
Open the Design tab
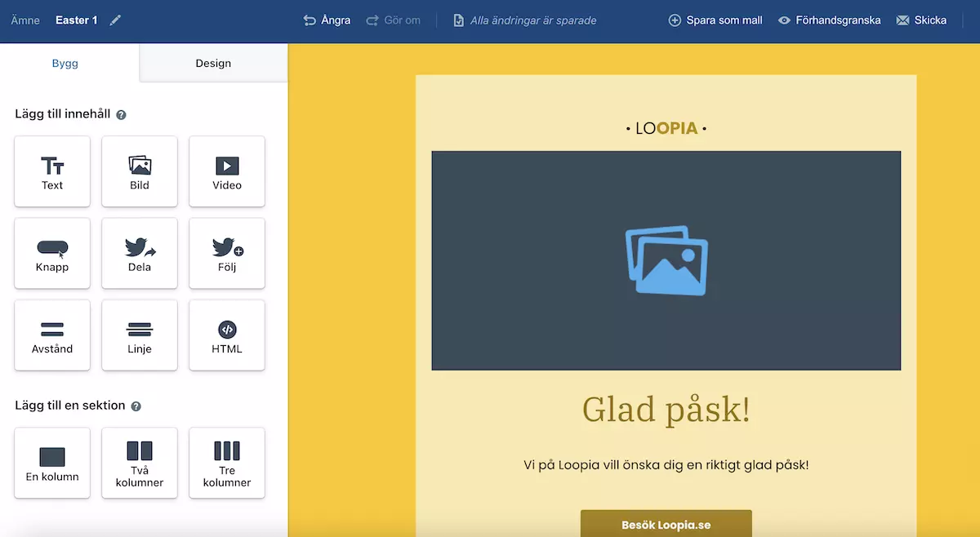coord(213,63)
